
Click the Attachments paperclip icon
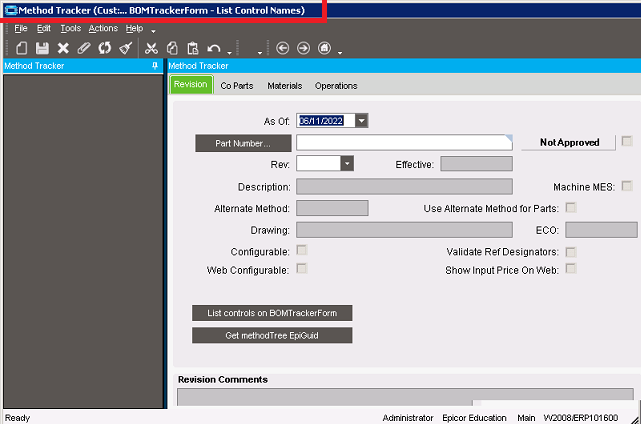(x=84, y=48)
